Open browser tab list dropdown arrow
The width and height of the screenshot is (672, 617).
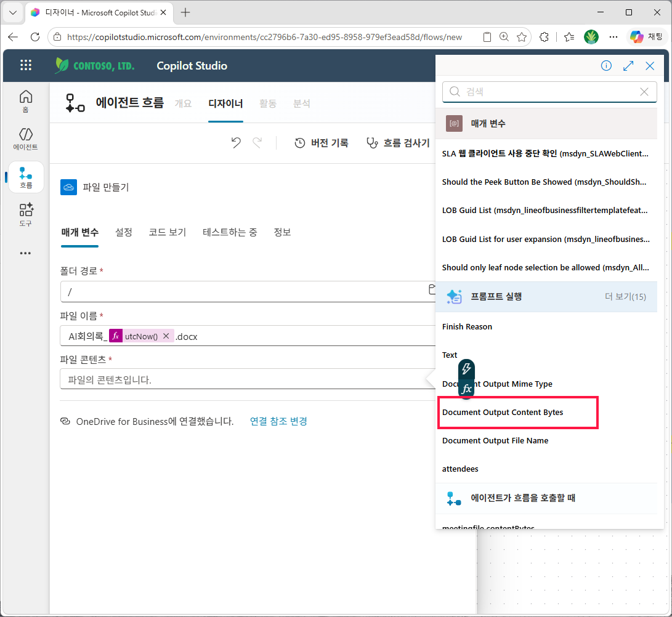point(13,12)
